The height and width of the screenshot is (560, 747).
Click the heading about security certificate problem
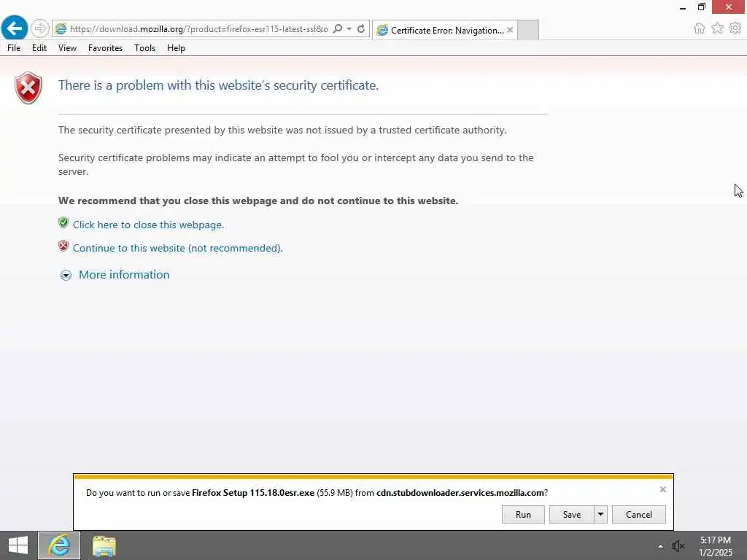click(x=218, y=85)
